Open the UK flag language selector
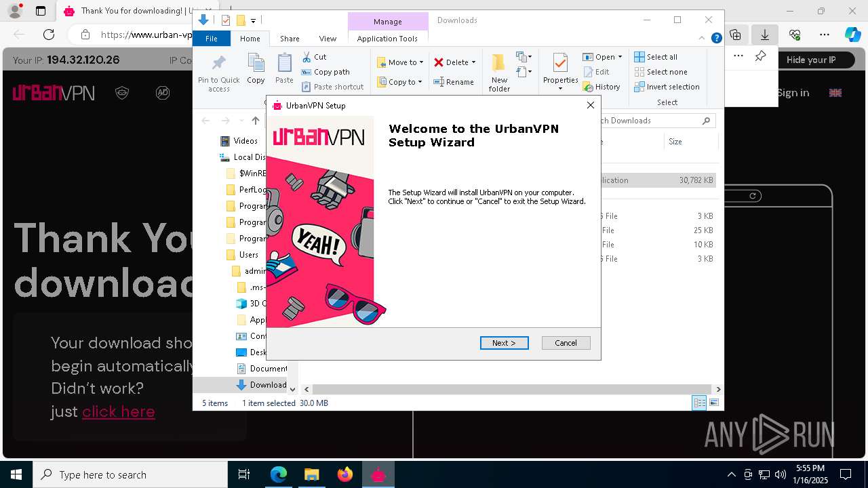This screenshot has height=488, width=868. (835, 93)
